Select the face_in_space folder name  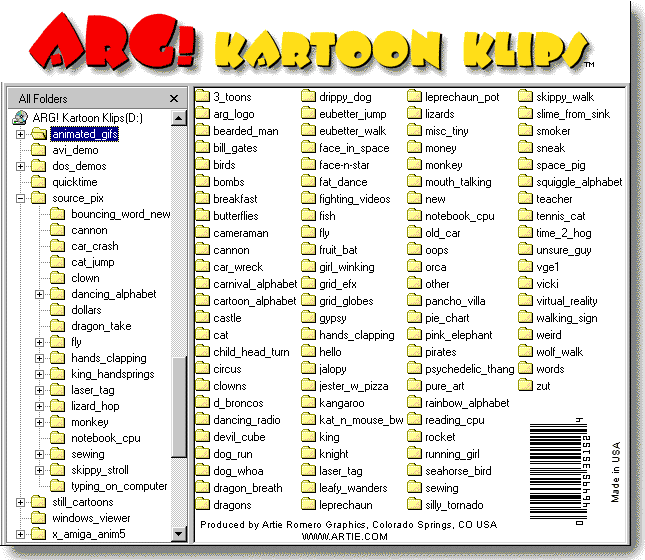(x=354, y=148)
